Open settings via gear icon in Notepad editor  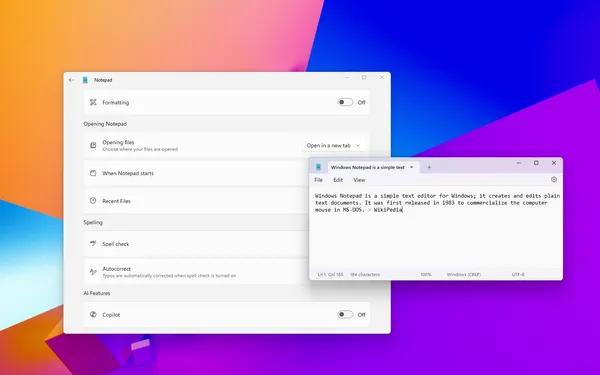[x=554, y=179]
